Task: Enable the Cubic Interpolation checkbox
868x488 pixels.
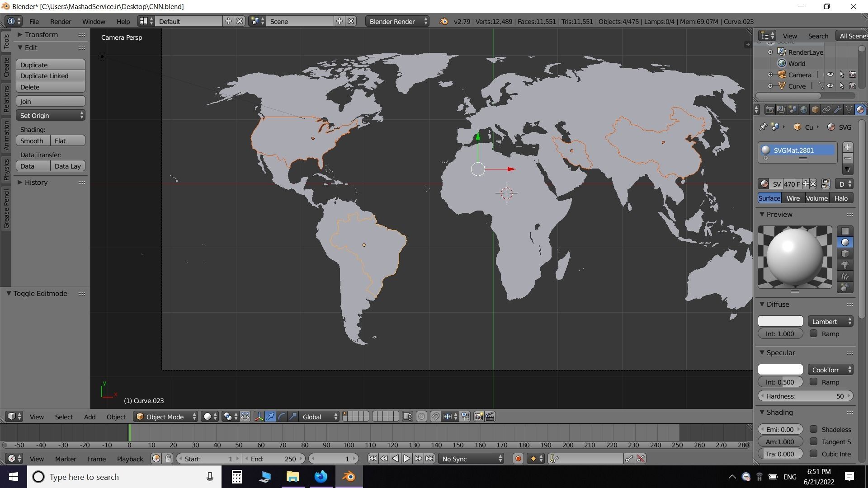Action: 814,454
